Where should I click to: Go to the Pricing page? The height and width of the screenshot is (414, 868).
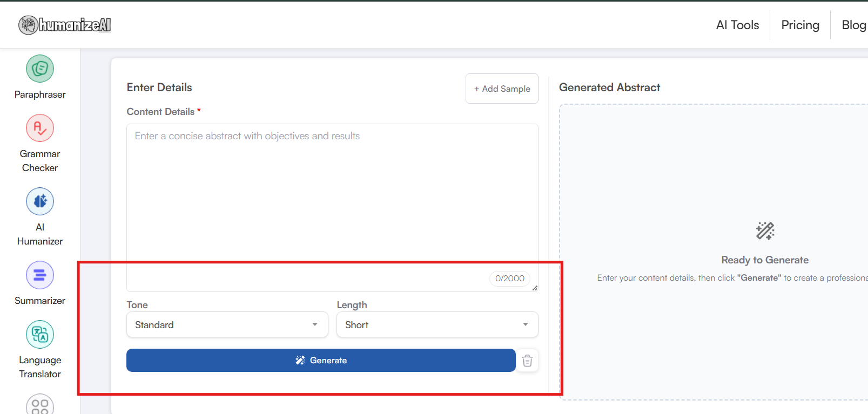pyautogui.click(x=800, y=25)
